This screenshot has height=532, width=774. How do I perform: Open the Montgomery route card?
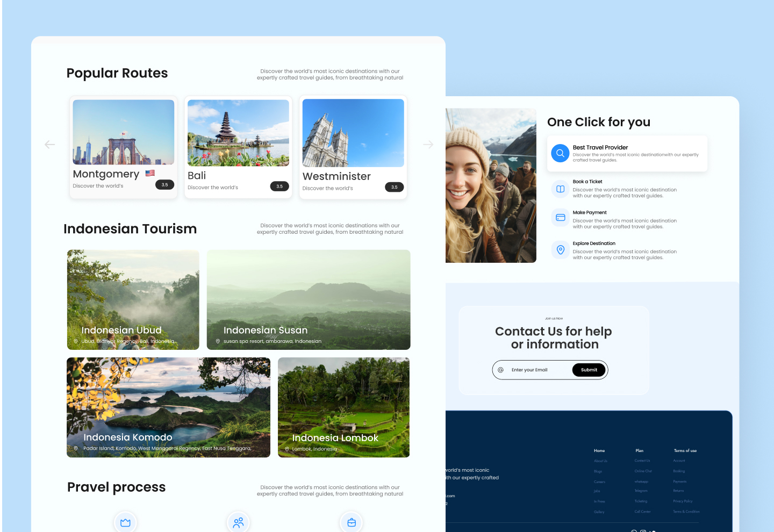pyautogui.click(x=124, y=147)
